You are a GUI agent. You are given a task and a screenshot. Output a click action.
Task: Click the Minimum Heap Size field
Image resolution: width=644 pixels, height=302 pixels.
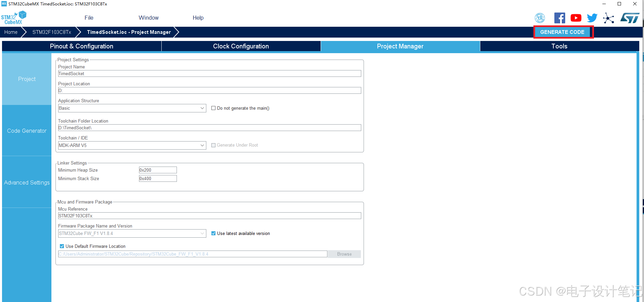158,170
